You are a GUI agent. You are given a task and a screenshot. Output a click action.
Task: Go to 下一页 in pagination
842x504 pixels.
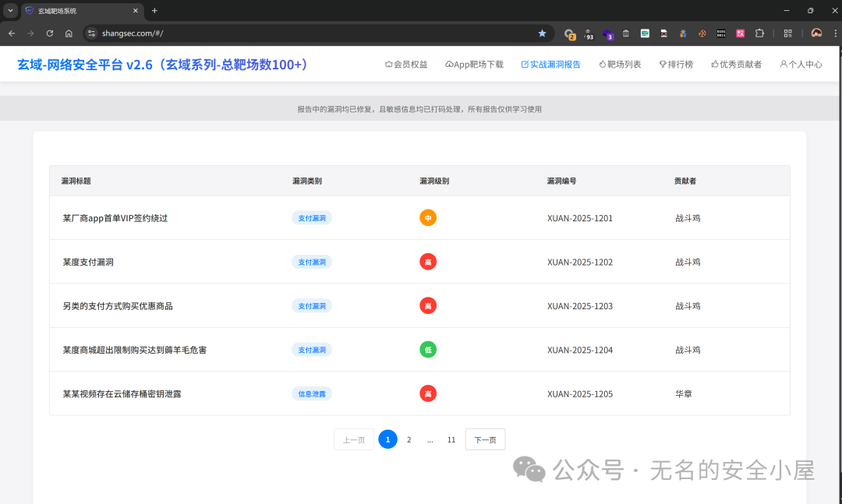485,439
